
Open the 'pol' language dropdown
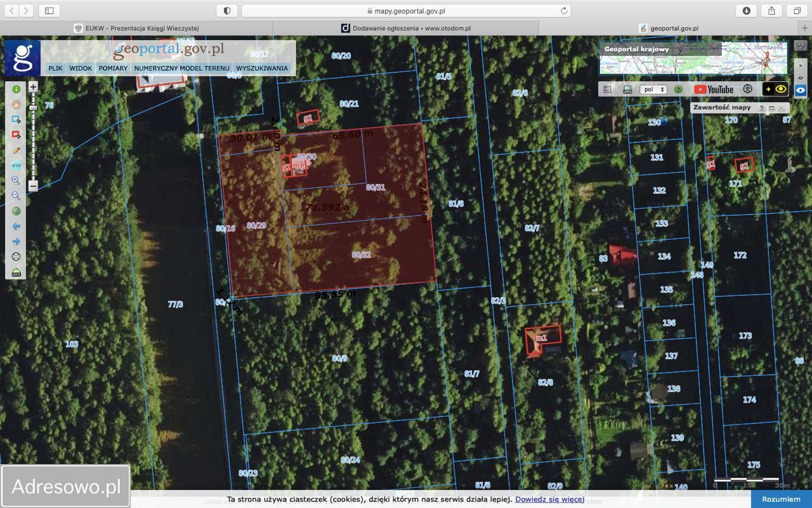[x=653, y=90]
